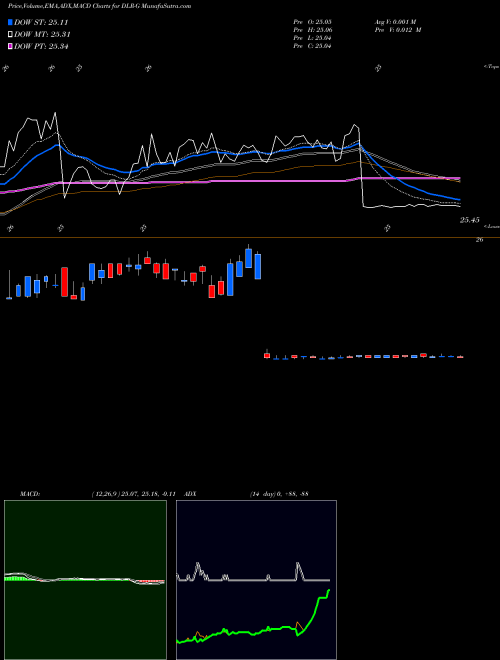Click the Pre O: 25.05 value

click(x=312, y=21)
